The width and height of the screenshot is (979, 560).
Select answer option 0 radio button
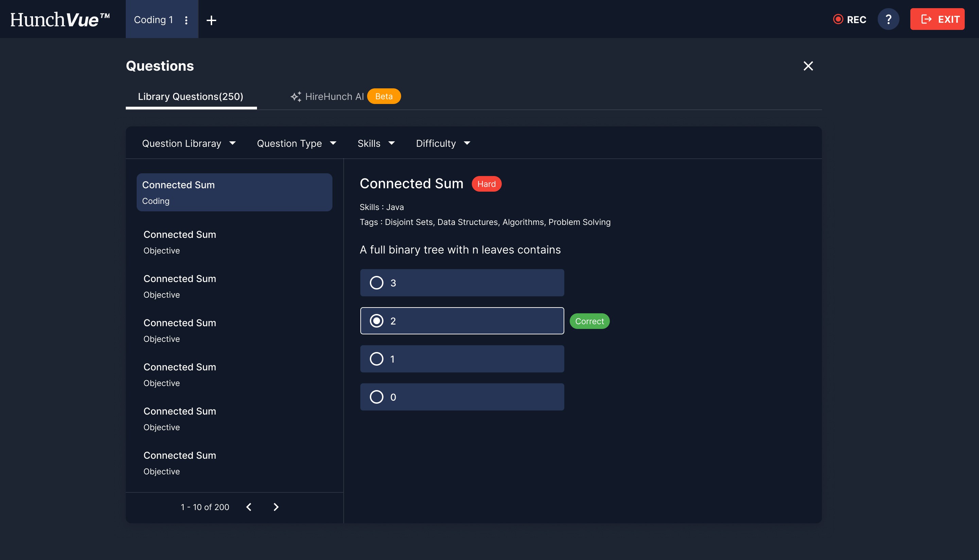[376, 397]
